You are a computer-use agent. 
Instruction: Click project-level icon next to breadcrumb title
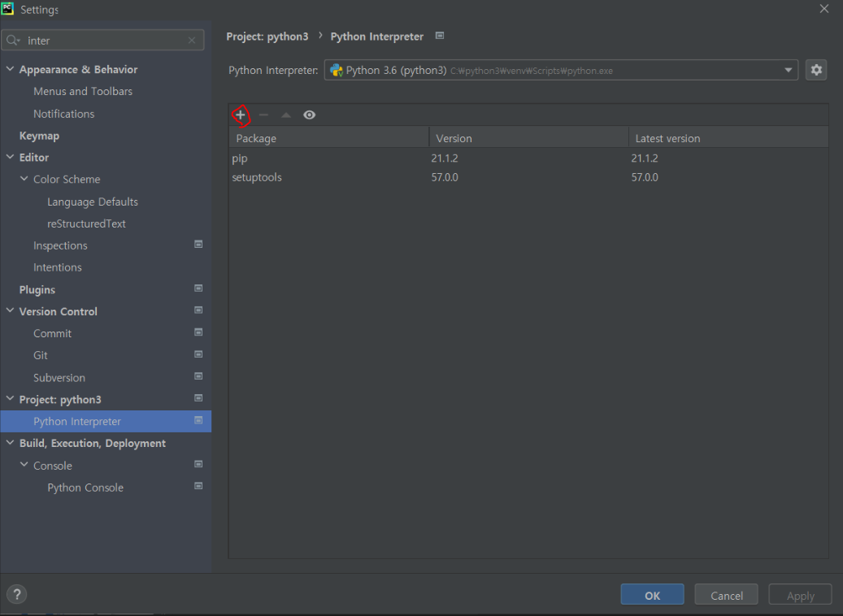tap(440, 36)
